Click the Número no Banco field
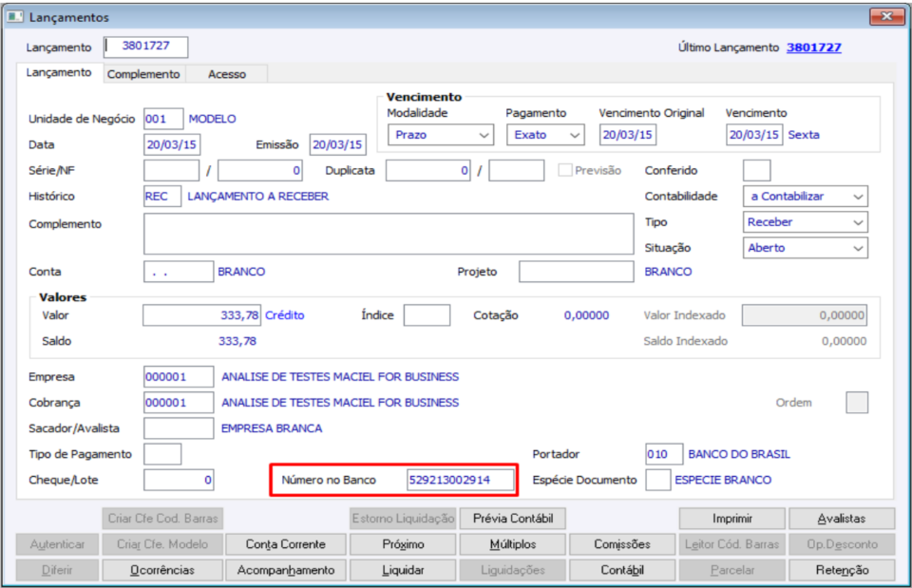 460,480
